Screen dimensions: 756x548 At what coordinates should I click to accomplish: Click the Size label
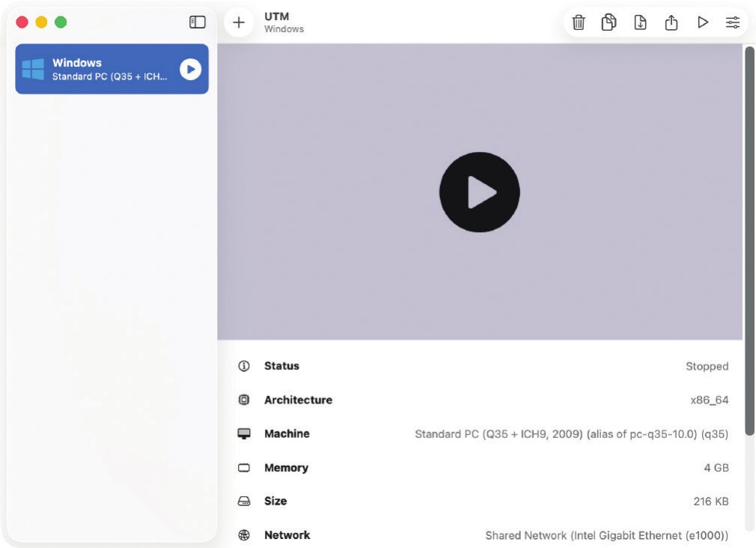tap(275, 501)
